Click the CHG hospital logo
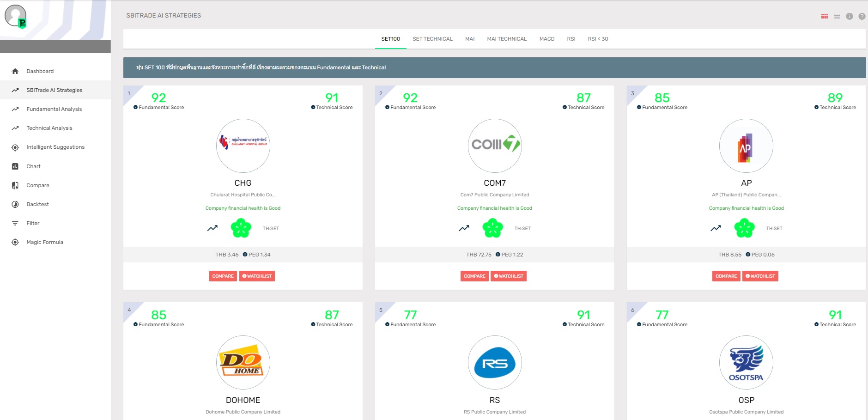 coord(243,146)
